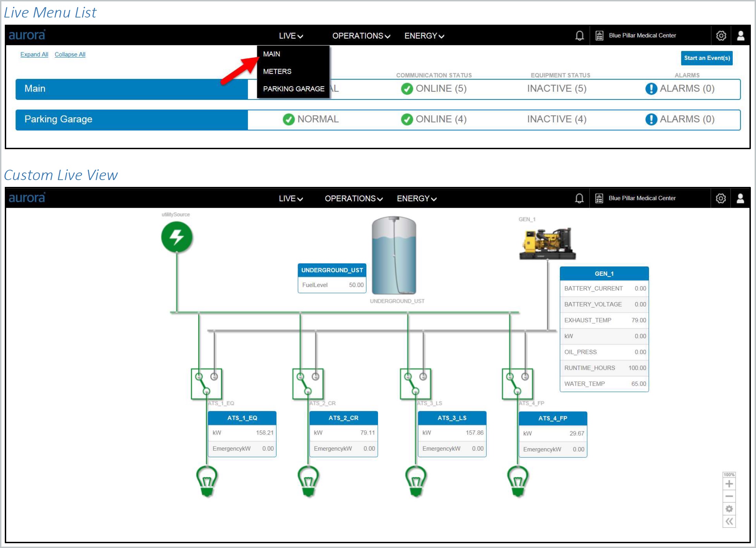756x548 pixels.
Task: Select MAIN from LIVE menu
Action: (x=272, y=54)
